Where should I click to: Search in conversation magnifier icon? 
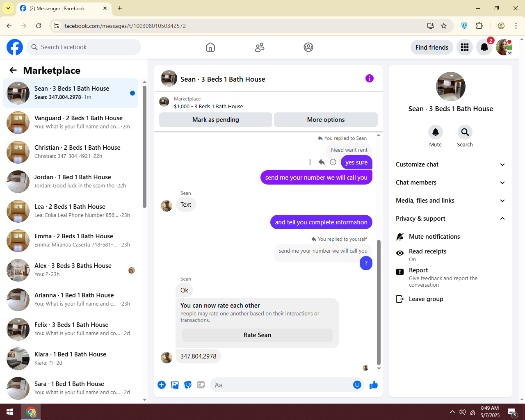click(465, 132)
